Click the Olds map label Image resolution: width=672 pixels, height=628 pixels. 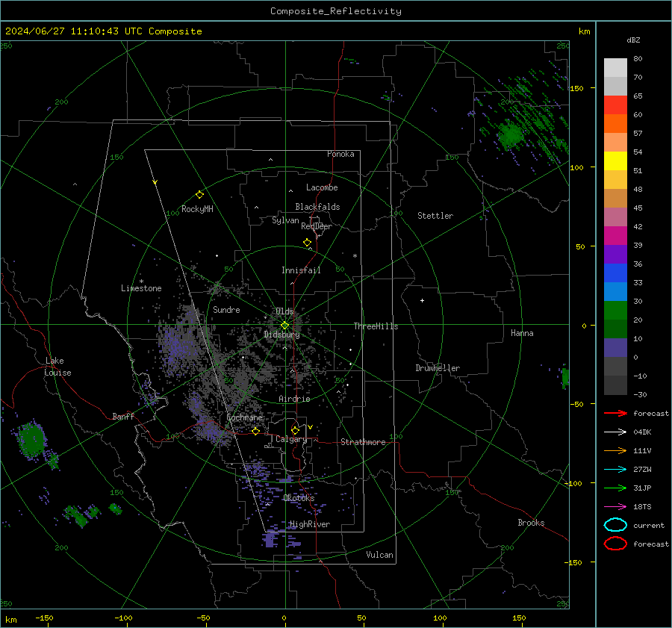[284, 311]
